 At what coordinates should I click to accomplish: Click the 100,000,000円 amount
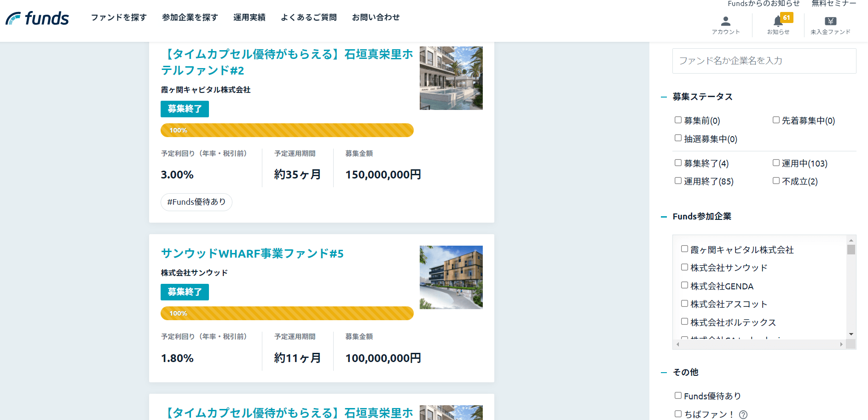tap(383, 358)
